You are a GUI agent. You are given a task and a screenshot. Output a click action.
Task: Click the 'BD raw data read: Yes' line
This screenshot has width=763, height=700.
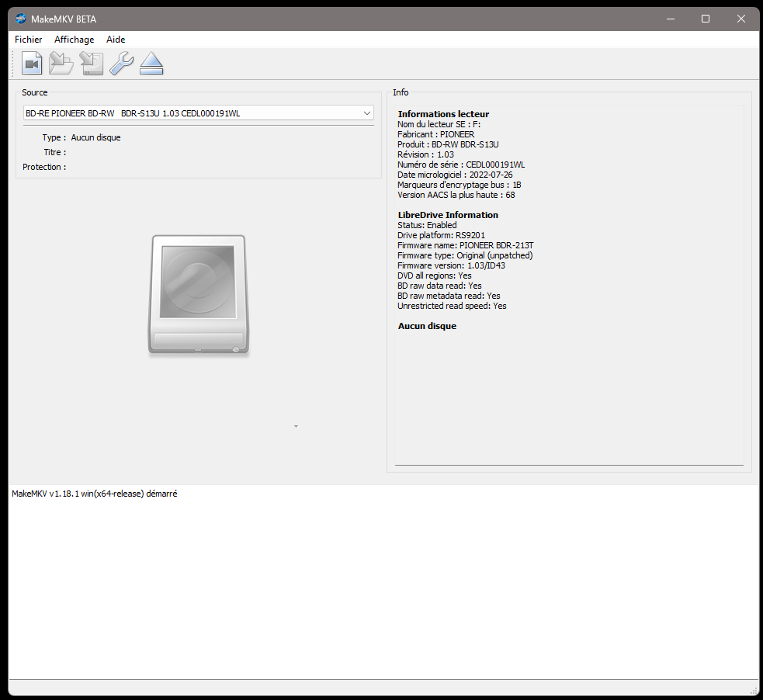[x=439, y=286]
